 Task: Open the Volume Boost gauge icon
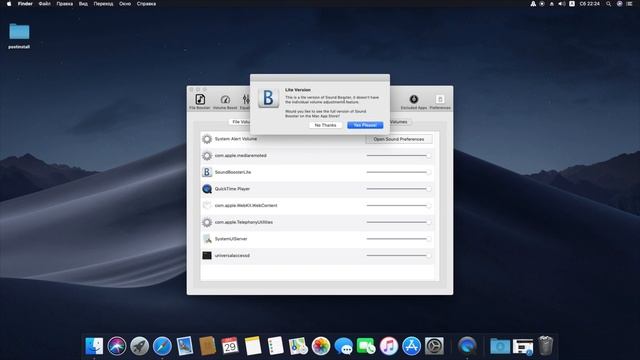point(225,101)
